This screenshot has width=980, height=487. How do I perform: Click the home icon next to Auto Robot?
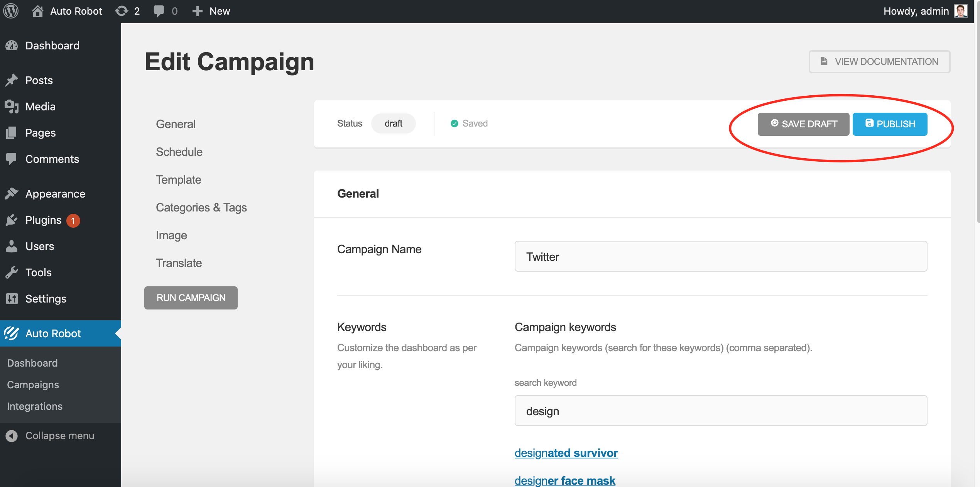(37, 11)
